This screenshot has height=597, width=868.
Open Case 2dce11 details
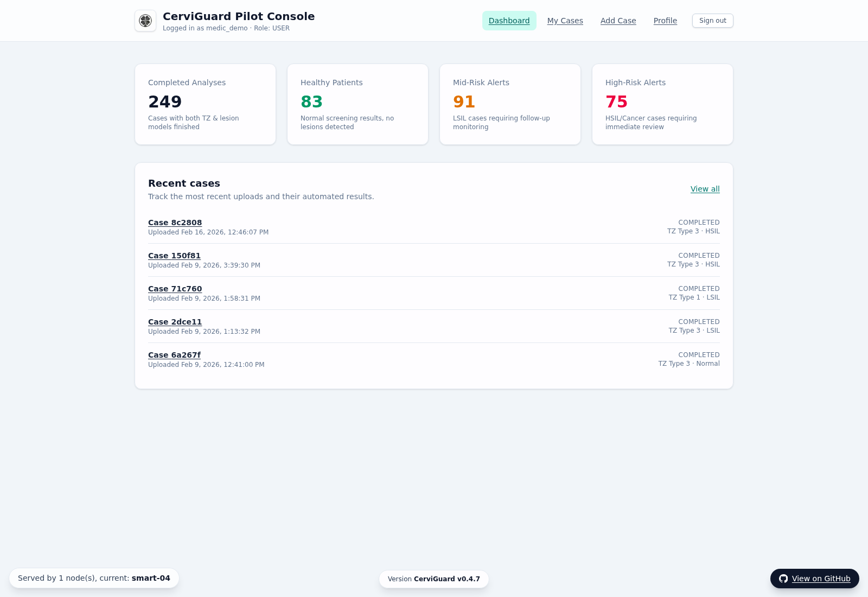(175, 322)
